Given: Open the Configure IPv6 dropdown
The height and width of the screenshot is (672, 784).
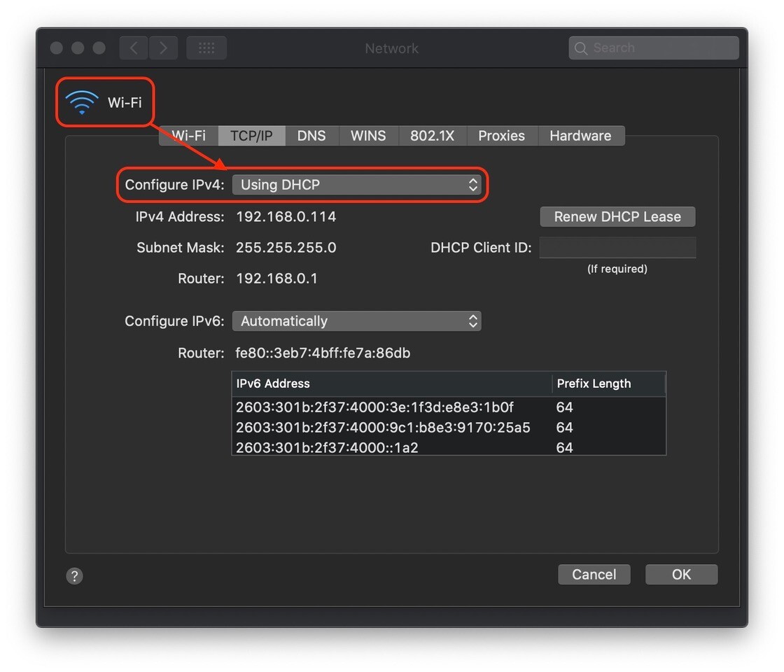Looking at the screenshot, I should 356,321.
